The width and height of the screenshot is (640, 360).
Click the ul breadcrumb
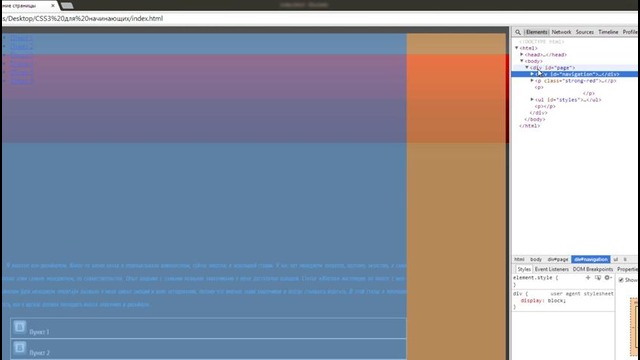616,260
